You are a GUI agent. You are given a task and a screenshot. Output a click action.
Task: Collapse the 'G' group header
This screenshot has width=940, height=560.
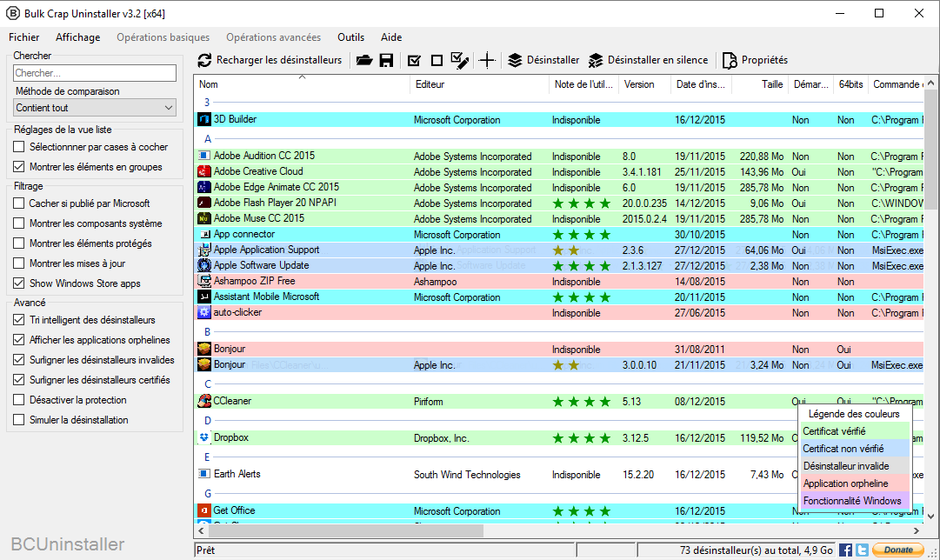pyautogui.click(x=208, y=493)
